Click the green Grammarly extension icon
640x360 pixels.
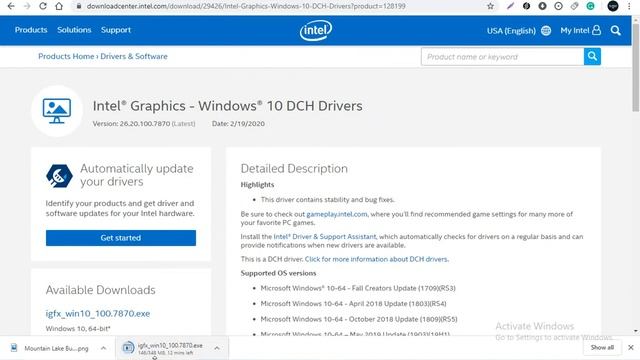pos(590,6)
